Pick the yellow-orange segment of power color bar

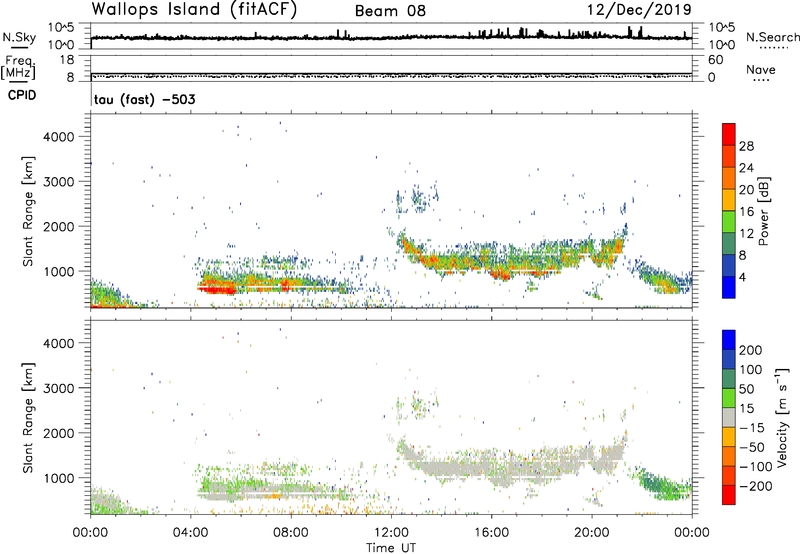(729, 200)
